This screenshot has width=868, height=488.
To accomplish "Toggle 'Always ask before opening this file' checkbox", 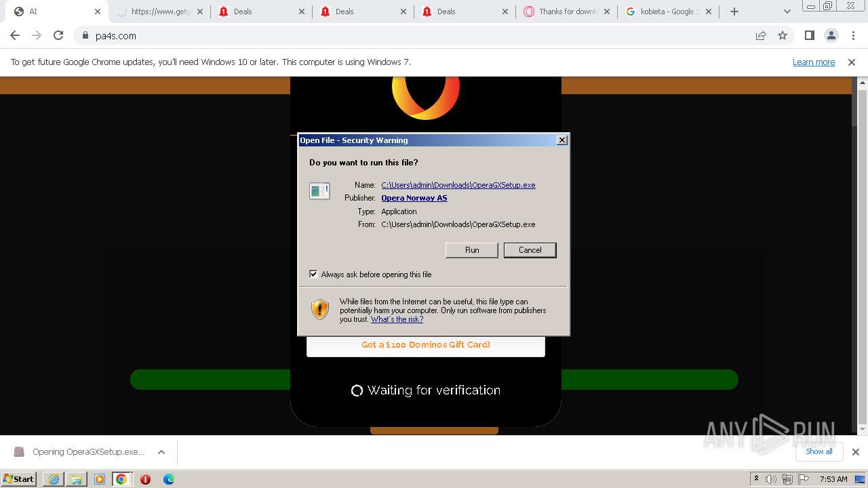I will coord(313,274).
